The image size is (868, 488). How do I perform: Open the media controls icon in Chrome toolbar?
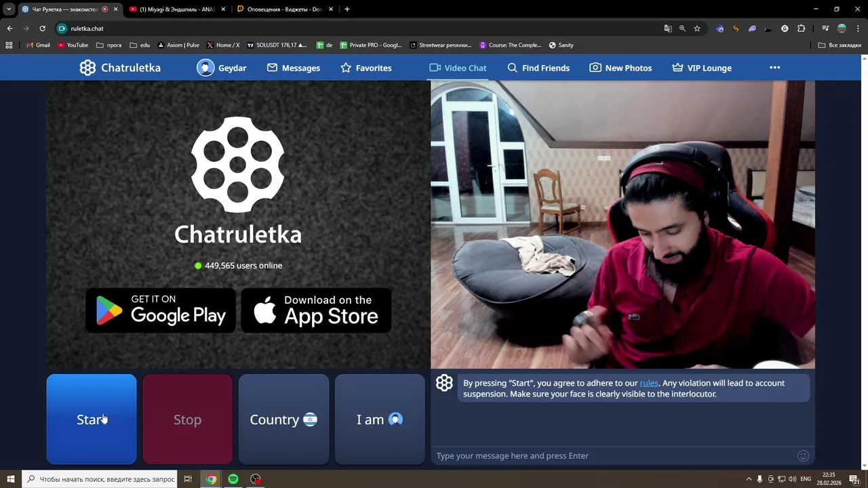pyautogui.click(x=825, y=28)
